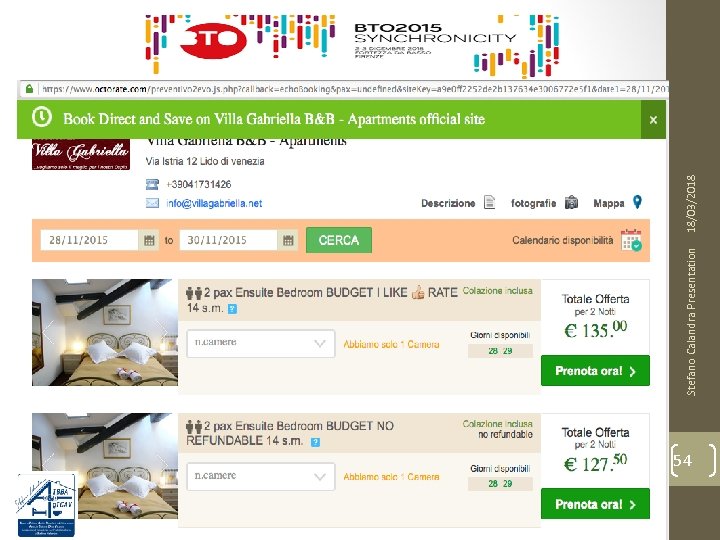Open the check-in date calendar icon
This screenshot has height=540, width=720.
150,241
